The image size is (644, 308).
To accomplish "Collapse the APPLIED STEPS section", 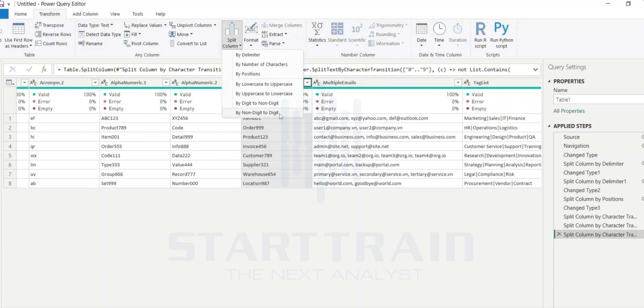I will point(549,126).
